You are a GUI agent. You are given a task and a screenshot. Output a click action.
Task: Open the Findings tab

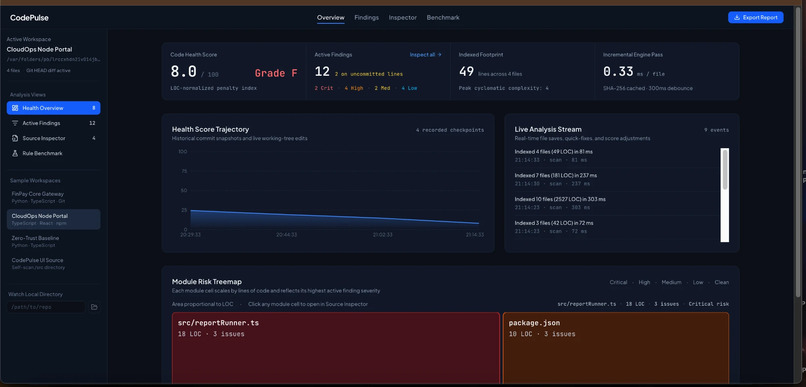tap(367, 17)
